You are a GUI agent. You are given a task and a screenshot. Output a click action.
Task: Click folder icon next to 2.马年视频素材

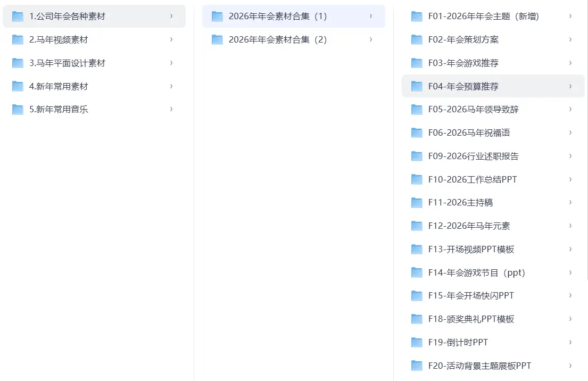pyautogui.click(x=18, y=40)
